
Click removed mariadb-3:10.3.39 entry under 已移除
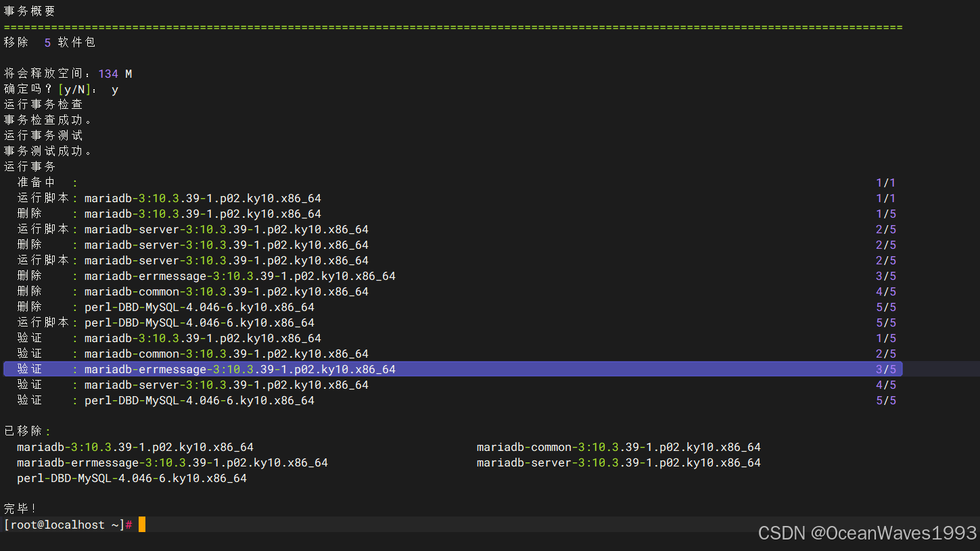(135, 447)
